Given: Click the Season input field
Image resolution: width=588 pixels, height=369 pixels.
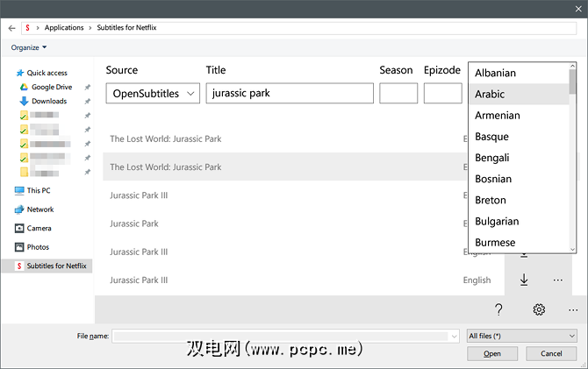Looking at the screenshot, I should (x=398, y=93).
